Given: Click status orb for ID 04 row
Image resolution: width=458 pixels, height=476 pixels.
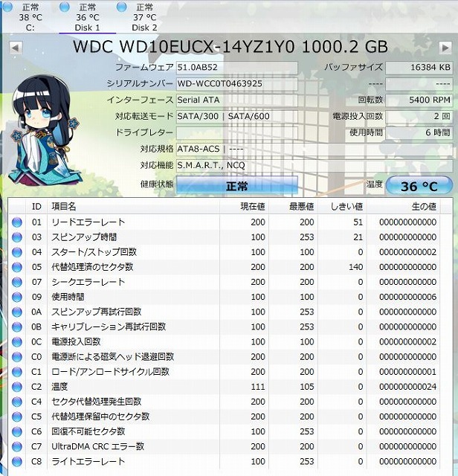Looking at the screenshot, I should click(x=17, y=252).
